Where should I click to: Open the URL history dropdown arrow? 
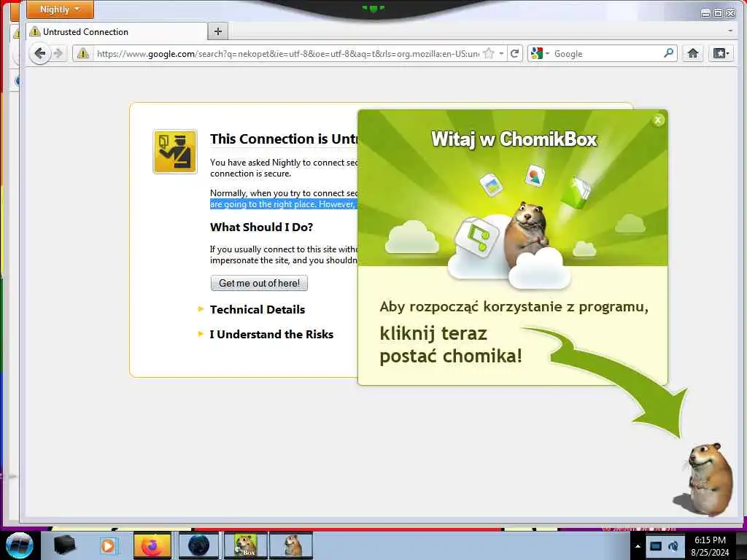click(x=501, y=53)
